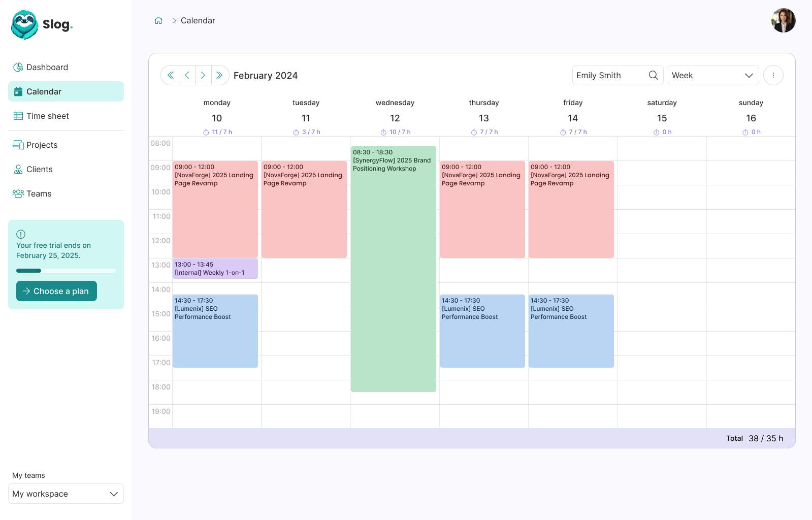812x520 pixels.
Task: Click the free trial progress bar
Action: (x=66, y=271)
